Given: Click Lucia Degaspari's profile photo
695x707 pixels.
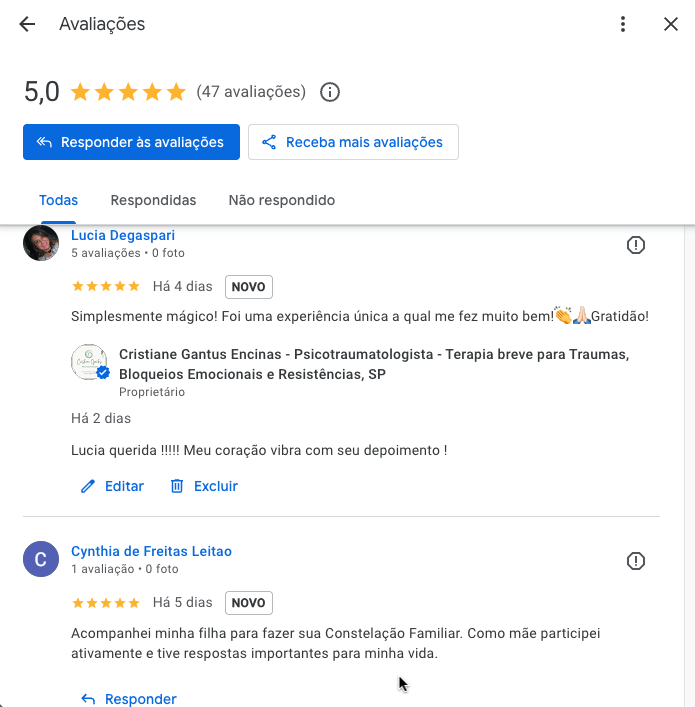Looking at the screenshot, I should pos(41,243).
